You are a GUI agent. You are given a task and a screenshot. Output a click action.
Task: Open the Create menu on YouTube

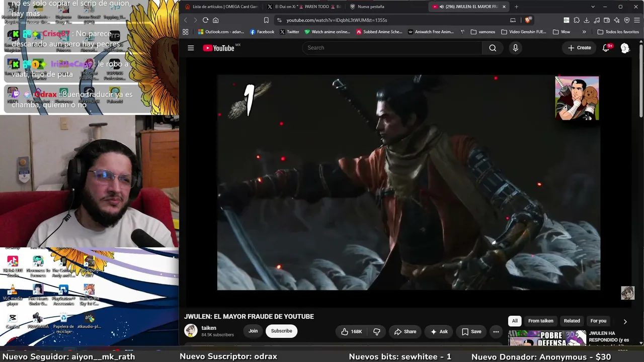click(x=579, y=48)
